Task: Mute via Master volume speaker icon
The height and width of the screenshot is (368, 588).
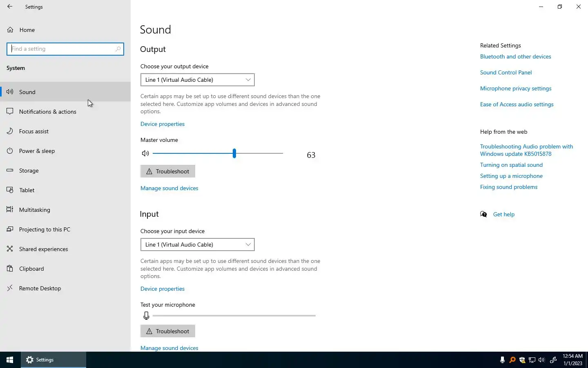Action: click(x=145, y=153)
